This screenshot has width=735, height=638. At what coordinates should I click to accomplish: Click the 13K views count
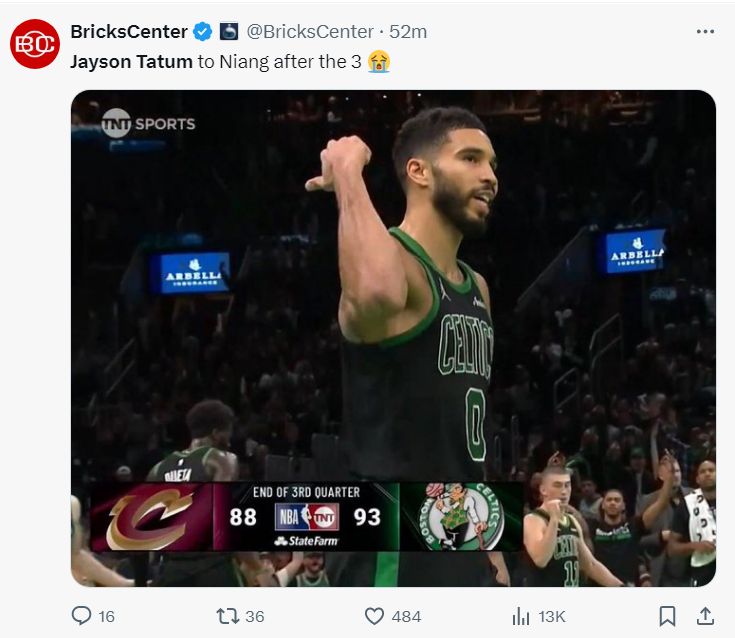pos(553,617)
